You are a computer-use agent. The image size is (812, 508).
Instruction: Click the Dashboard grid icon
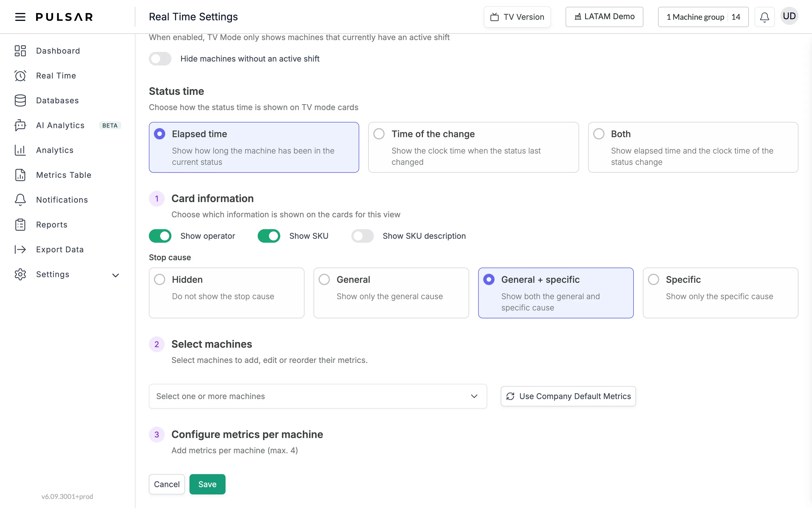20,51
